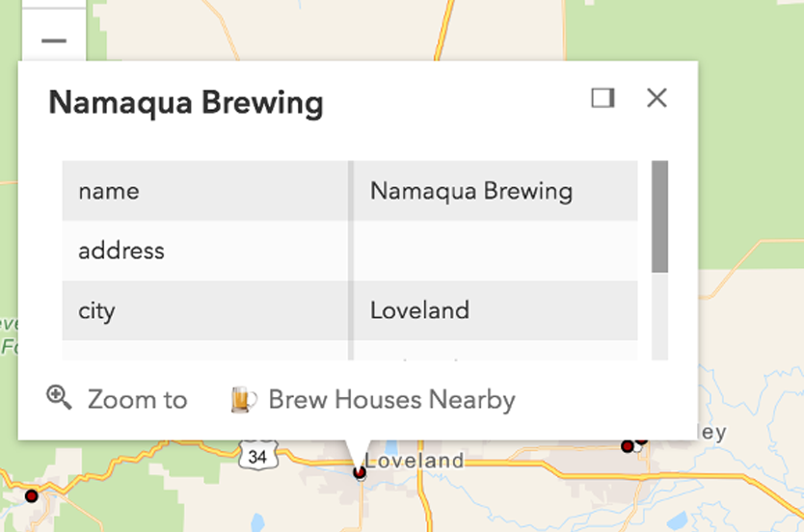Click the popup table scrollbar thumb

(x=660, y=216)
